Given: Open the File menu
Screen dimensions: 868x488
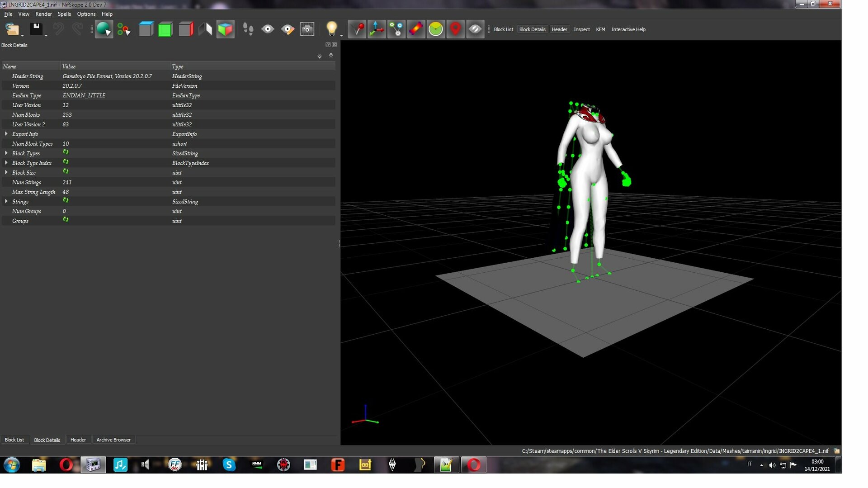Looking at the screenshot, I should pos(8,14).
